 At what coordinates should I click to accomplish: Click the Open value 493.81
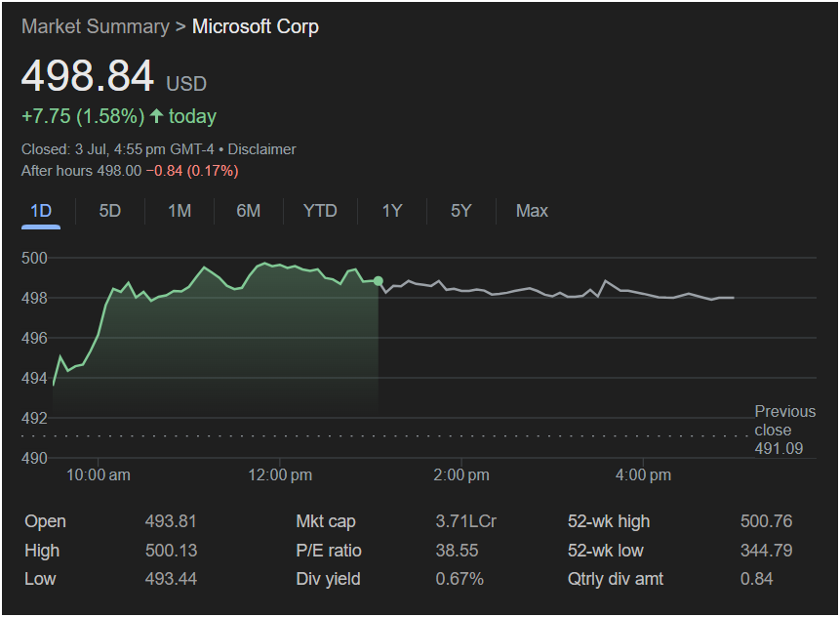tap(171, 521)
